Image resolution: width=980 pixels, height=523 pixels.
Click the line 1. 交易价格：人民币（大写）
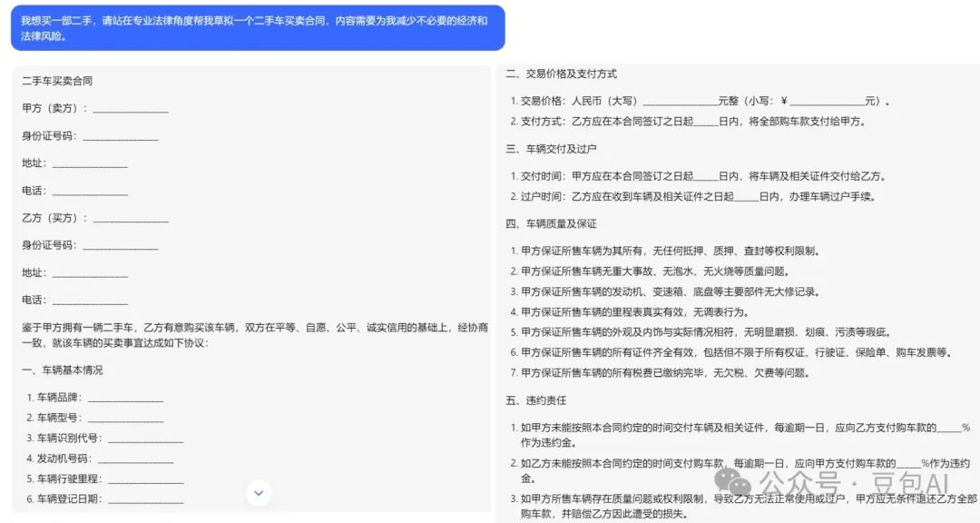tap(700, 101)
